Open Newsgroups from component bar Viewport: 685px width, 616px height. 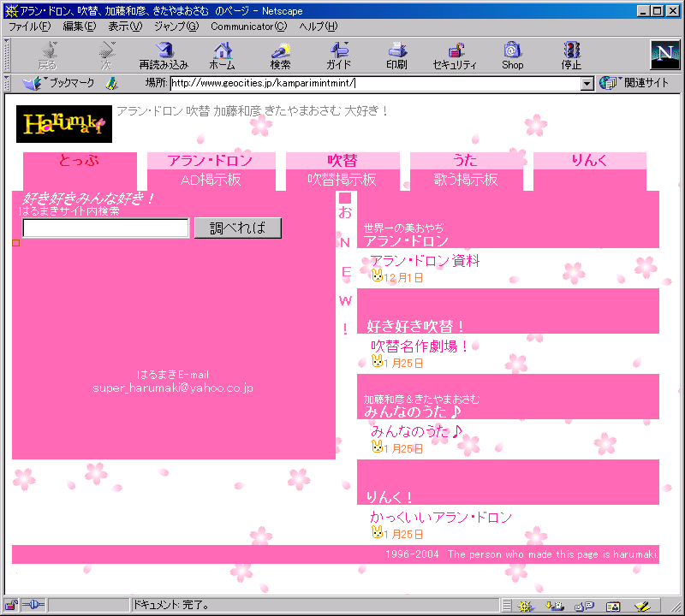click(584, 606)
